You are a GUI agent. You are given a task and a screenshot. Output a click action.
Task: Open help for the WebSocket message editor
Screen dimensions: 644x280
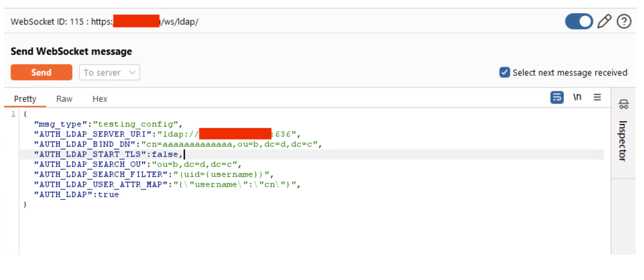click(624, 21)
